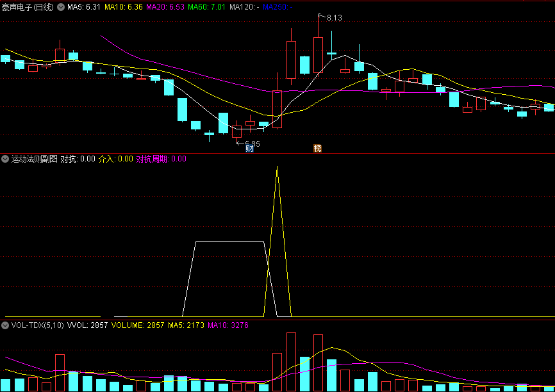Click the MA5: 6.31 label
Image resolution: width=555 pixels, height=392 pixels.
84,6
